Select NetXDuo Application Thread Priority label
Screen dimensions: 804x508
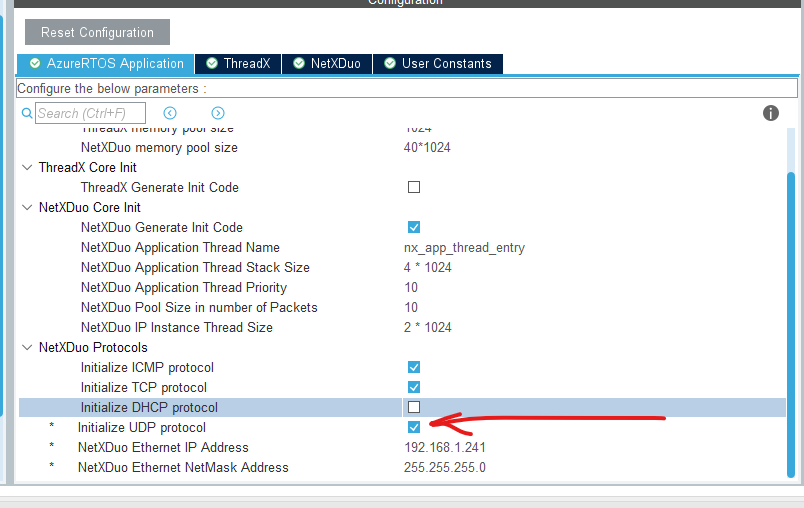point(184,288)
